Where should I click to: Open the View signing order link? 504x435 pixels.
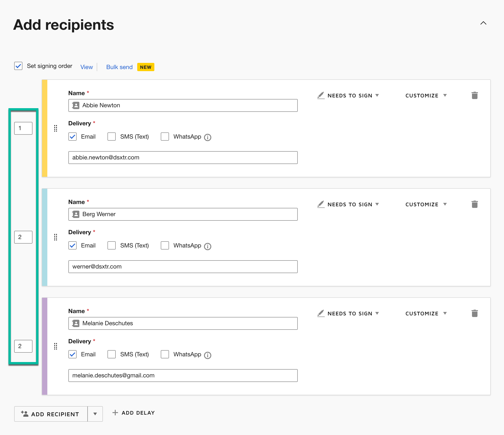pyautogui.click(x=87, y=67)
